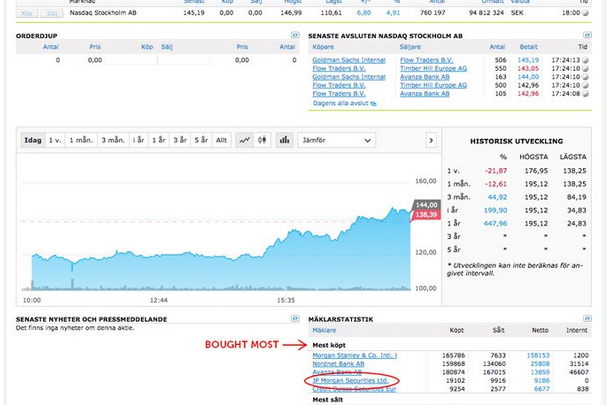Screen dimensions: 610x405
Task: Select the Idag time range tab
Action: [32, 140]
